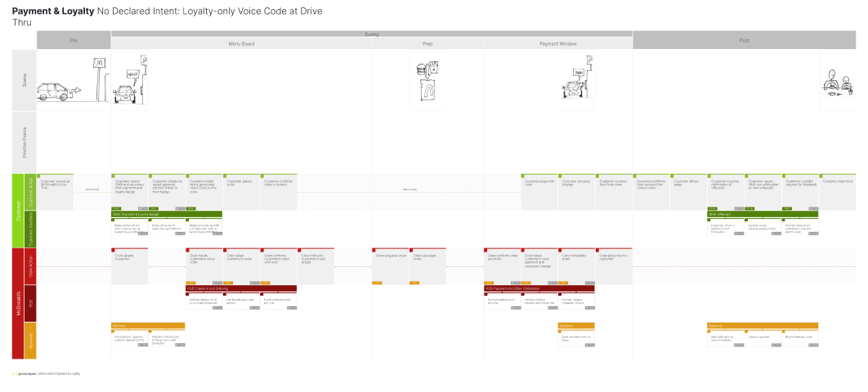The width and height of the screenshot is (868, 392).
Task: Click the 'Crew greets customer' card
Action: tap(129, 266)
